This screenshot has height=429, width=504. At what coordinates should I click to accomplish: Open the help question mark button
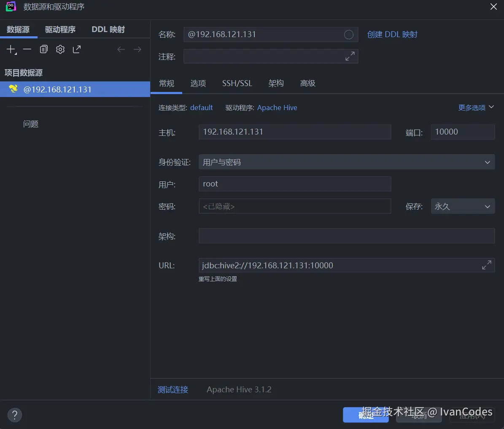[14, 415]
